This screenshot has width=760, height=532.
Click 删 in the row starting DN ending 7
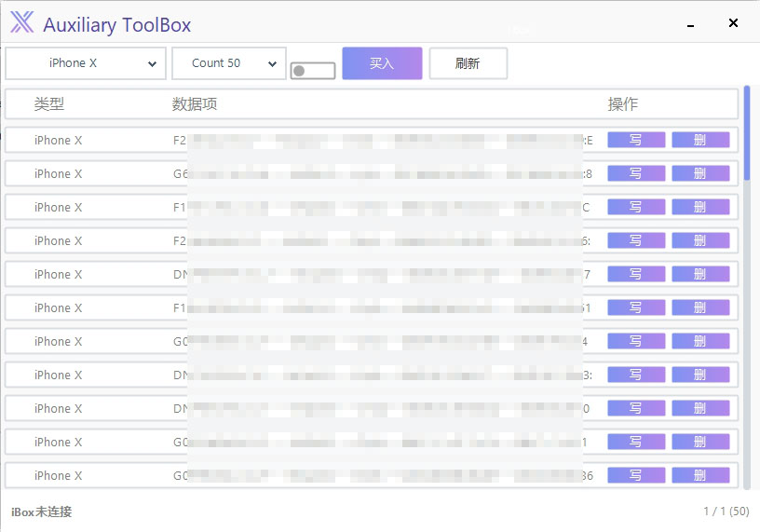700,274
